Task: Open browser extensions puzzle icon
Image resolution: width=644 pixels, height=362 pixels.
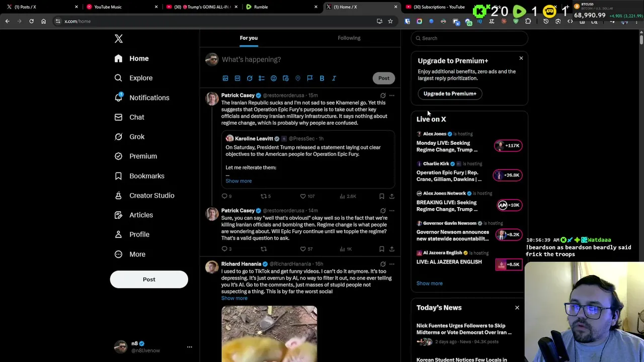Action: 528,21
